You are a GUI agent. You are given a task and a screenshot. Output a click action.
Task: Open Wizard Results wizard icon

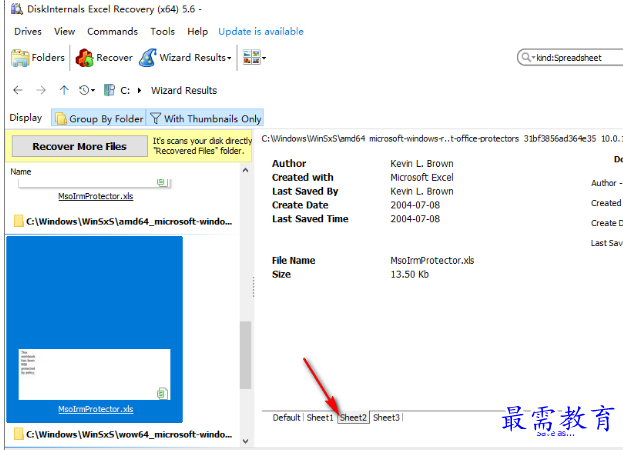(148, 58)
